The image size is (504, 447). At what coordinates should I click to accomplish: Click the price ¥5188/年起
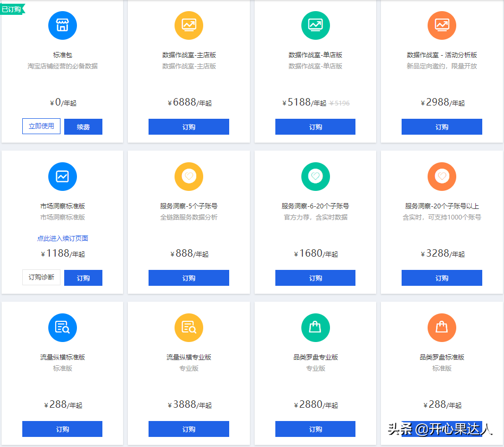[304, 102]
